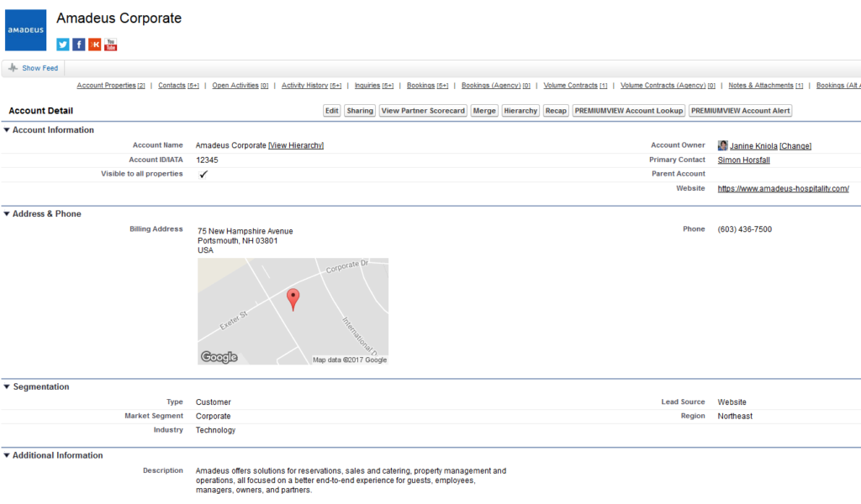Open View Partner Scorecard
The image size is (861, 504).
tap(423, 111)
